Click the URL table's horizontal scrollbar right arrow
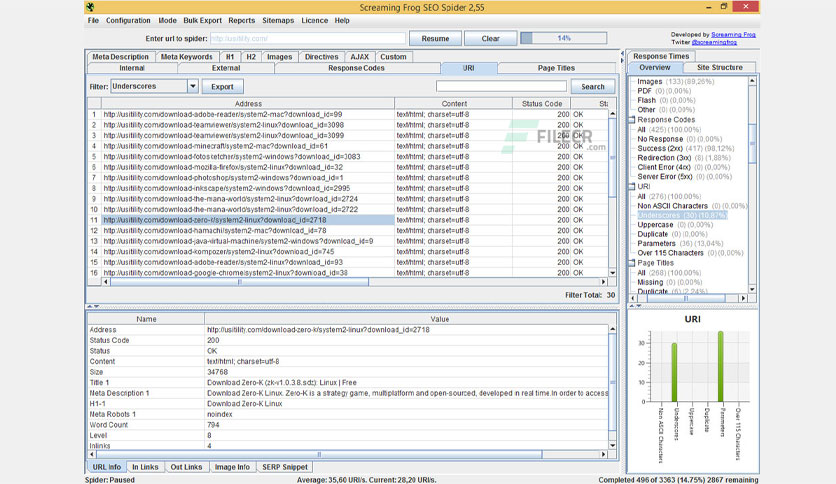The image size is (836, 484). click(x=604, y=282)
